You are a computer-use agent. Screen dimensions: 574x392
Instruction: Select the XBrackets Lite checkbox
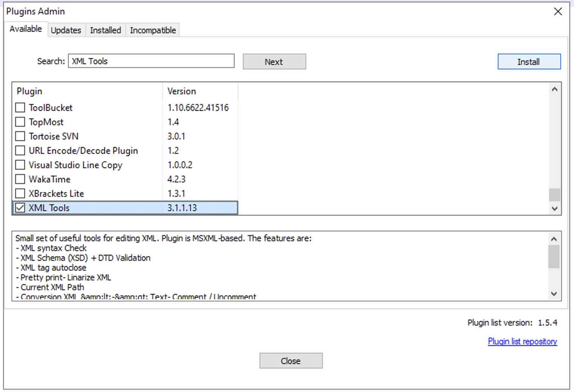click(20, 193)
